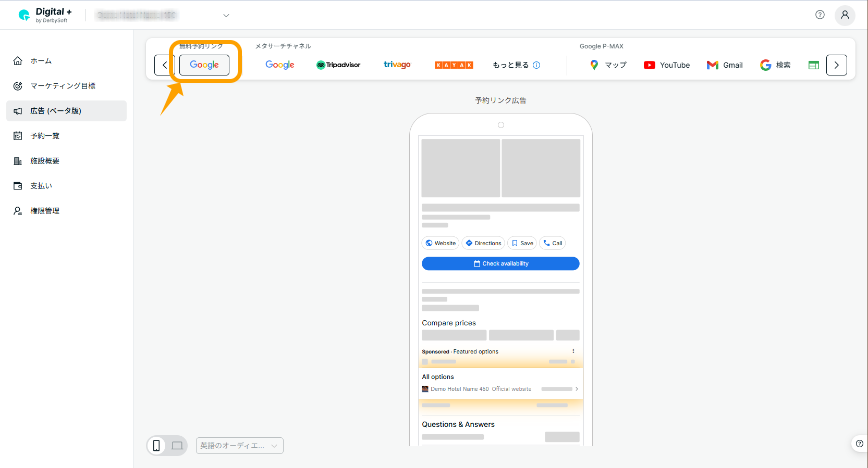Image resolution: width=868 pixels, height=468 pixels.
Task: Click the info icon beside もっと見る
Action: point(536,65)
